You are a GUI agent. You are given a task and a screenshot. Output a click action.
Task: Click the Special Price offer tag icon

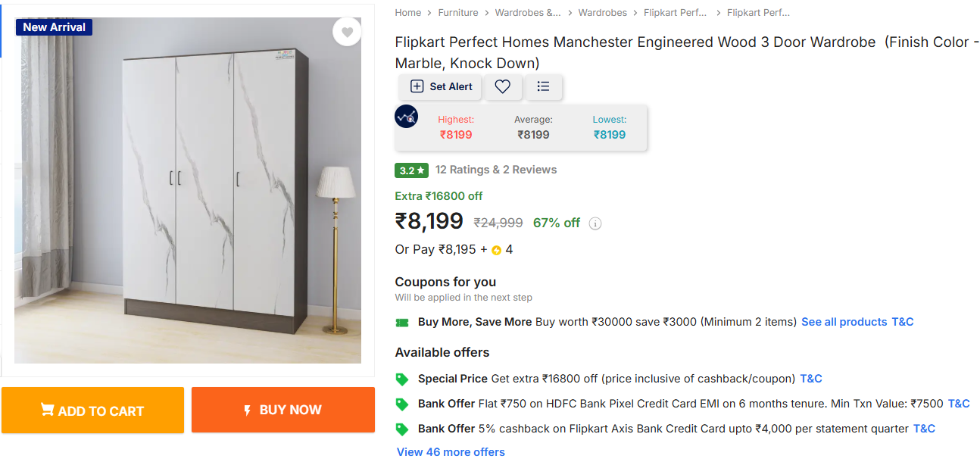402,379
